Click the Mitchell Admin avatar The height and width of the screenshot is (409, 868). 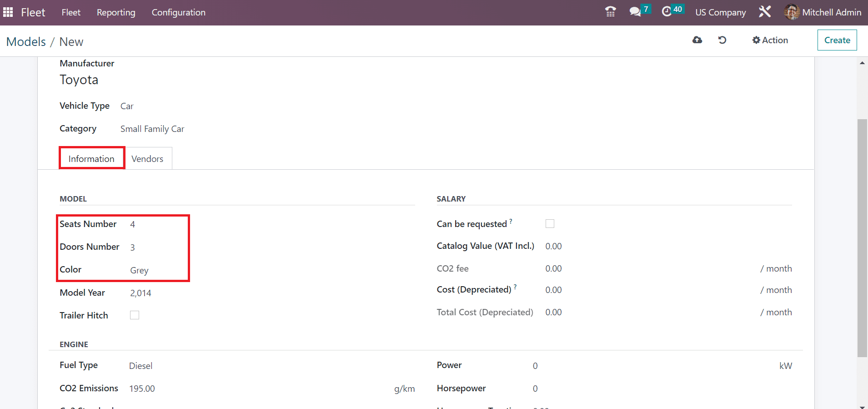coord(792,12)
